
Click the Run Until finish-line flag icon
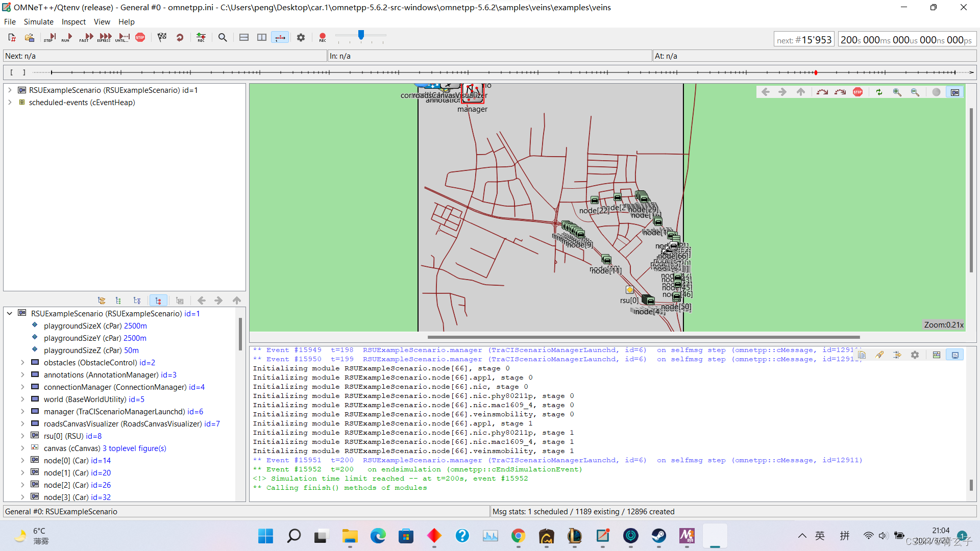pos(162,37)
